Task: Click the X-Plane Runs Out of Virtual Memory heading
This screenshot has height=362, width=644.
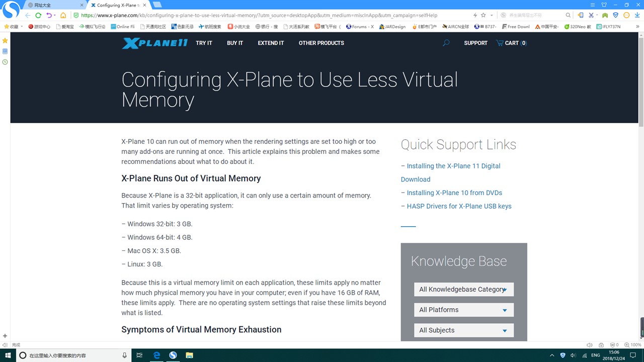Action: point(191,178)
